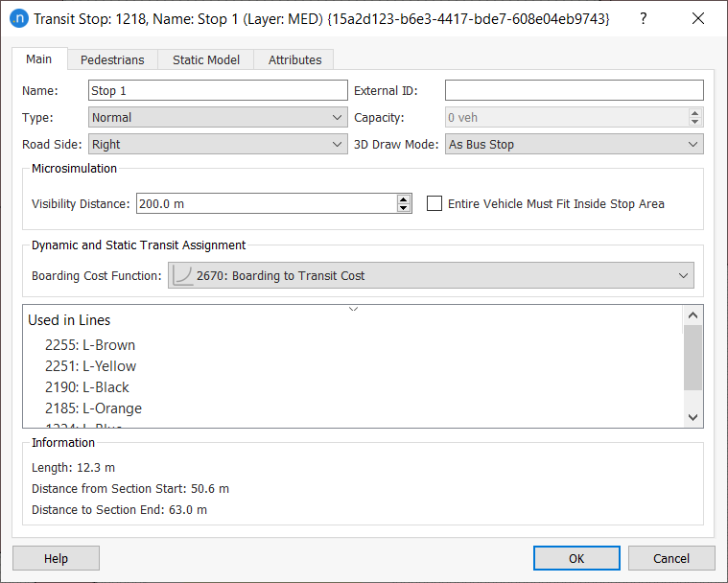Image resolution: width=728 pixels, height=583 pixels.
Task: Open the Type dropdown set to Normal
Action: coord(218,117)
